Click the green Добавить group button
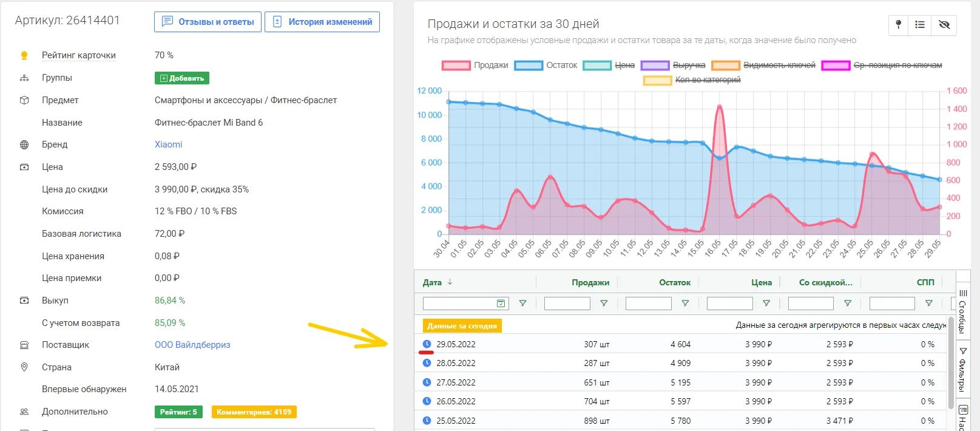This screenshot has height=431, width=980. click(182, 78)
